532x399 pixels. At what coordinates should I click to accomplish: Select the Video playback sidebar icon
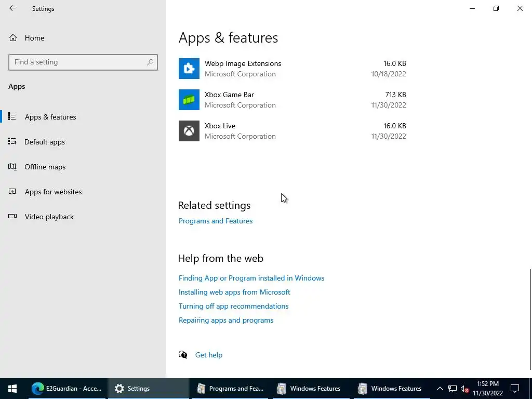[x=12, y=216]
